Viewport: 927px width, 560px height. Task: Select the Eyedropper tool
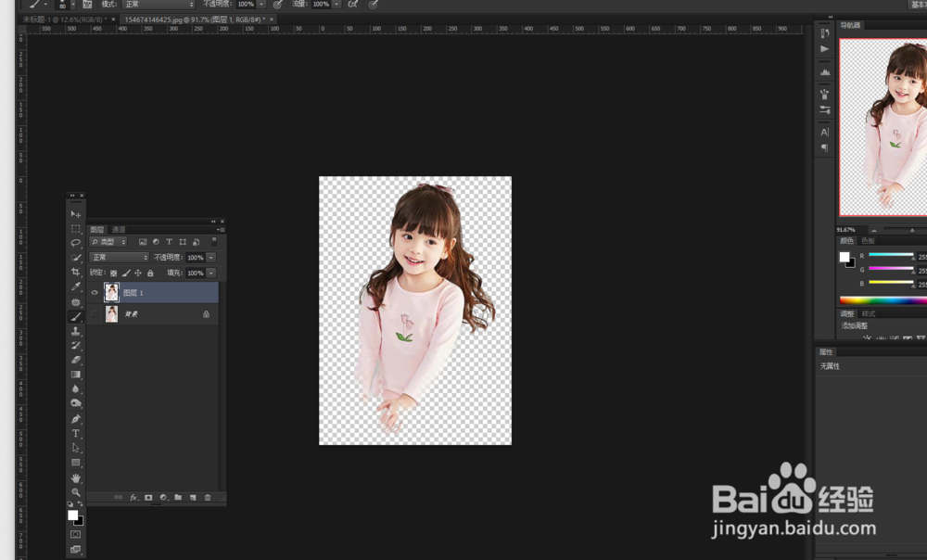76,286
